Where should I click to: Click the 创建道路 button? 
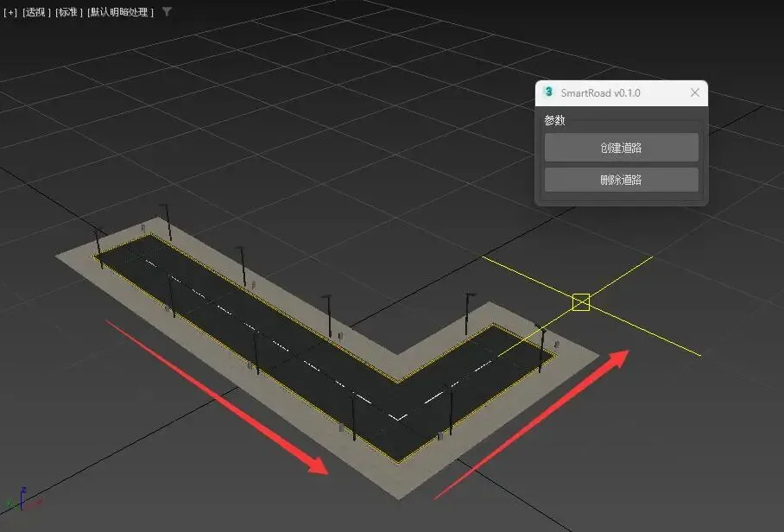click(621, 148)
